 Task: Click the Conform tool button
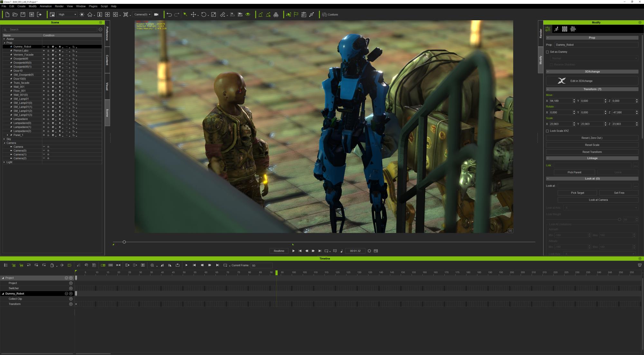tap(330, 14)
